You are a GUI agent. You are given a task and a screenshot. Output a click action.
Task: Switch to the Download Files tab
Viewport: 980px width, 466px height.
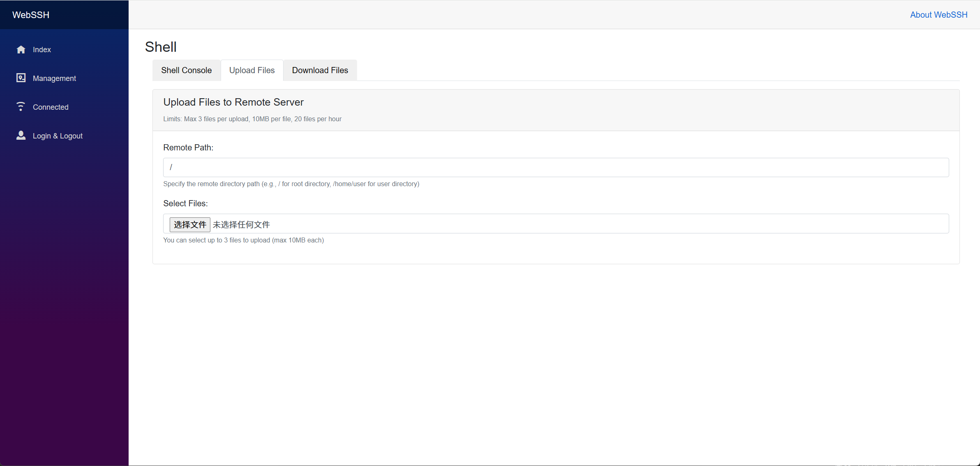coord(320,70)
